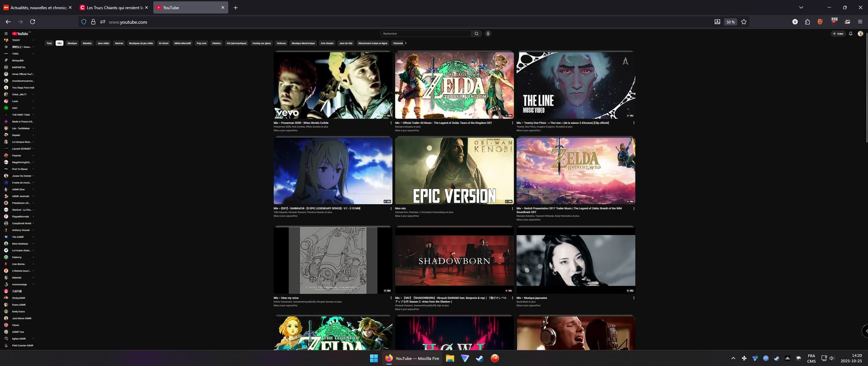Open options for Powerman 5000 mix
Image resolution: width=868 pixels, height=366 pixels.
click(391, 123)
